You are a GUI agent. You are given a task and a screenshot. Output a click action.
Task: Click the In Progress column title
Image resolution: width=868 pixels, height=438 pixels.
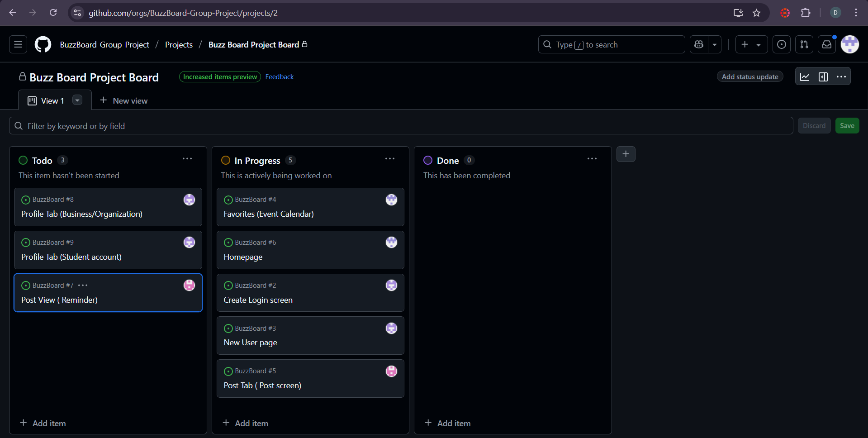257,161
